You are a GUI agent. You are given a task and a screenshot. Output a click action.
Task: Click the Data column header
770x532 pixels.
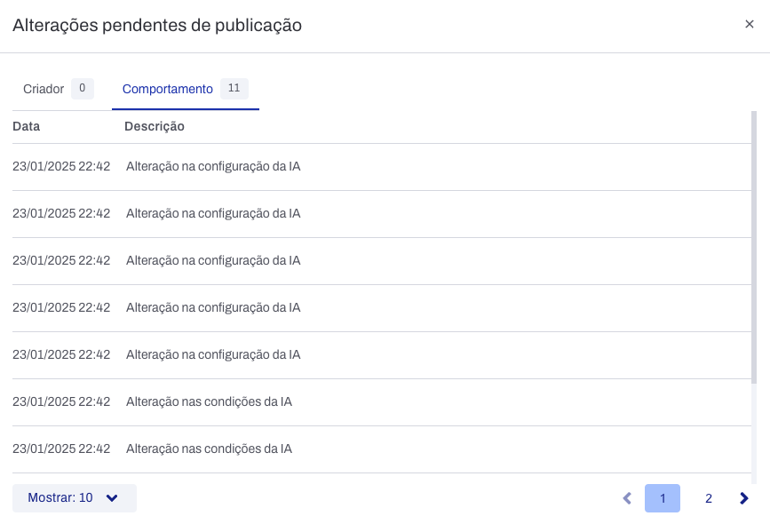[x=27, y=126]
